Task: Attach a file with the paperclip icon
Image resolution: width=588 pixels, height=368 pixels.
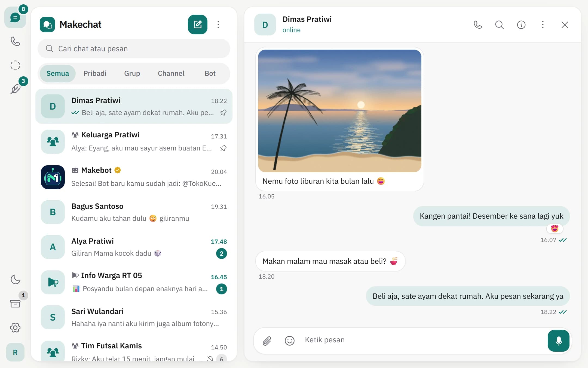Action: pyautogui.click(x=267, y=341)
